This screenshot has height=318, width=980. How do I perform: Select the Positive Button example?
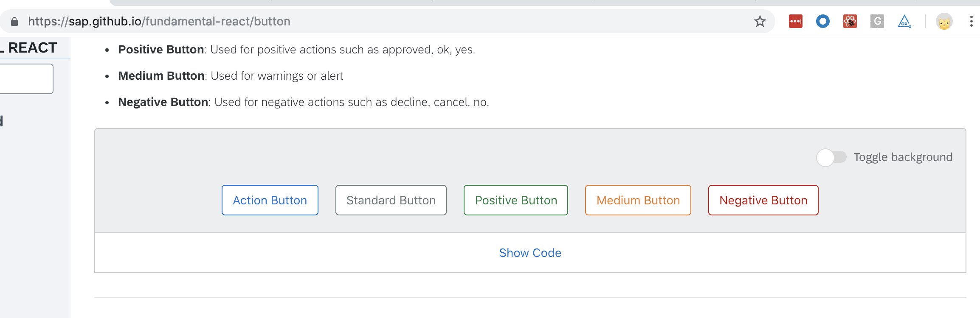(515, 200)
